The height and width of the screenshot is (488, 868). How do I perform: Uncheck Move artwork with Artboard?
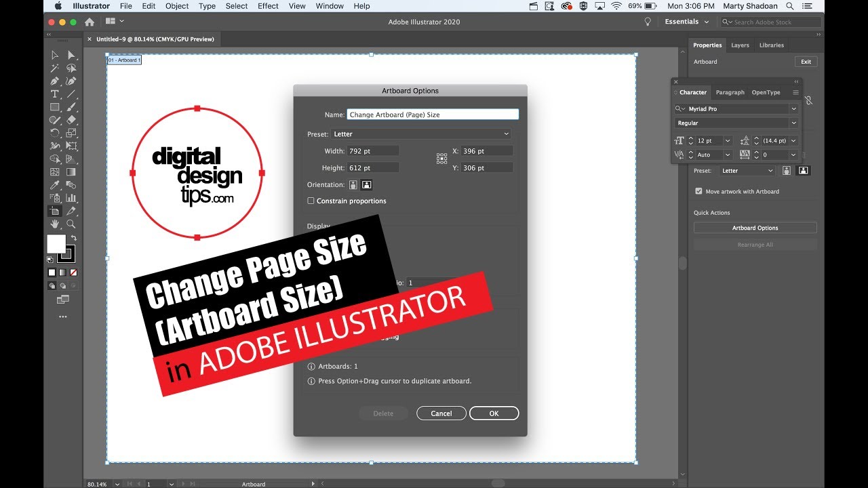(698, 191)
